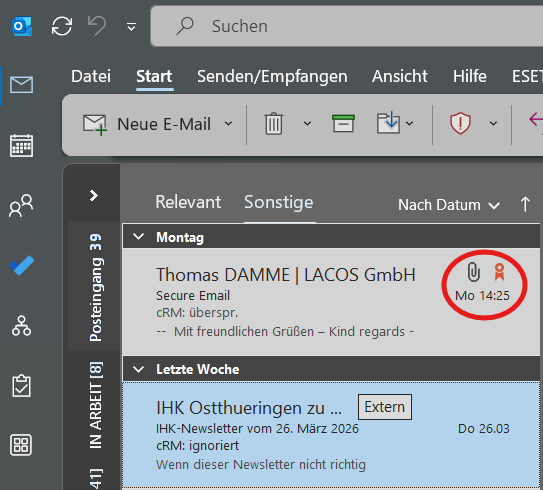Image resolution: width=543 pixels, height=490 pixels.
Task: Click the Do 26.03 date
Action: 484,429
